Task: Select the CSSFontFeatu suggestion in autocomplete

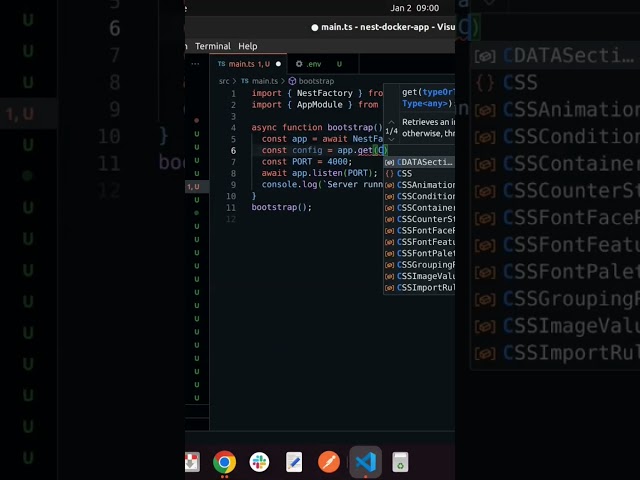Action: click(x=419, y=242)
